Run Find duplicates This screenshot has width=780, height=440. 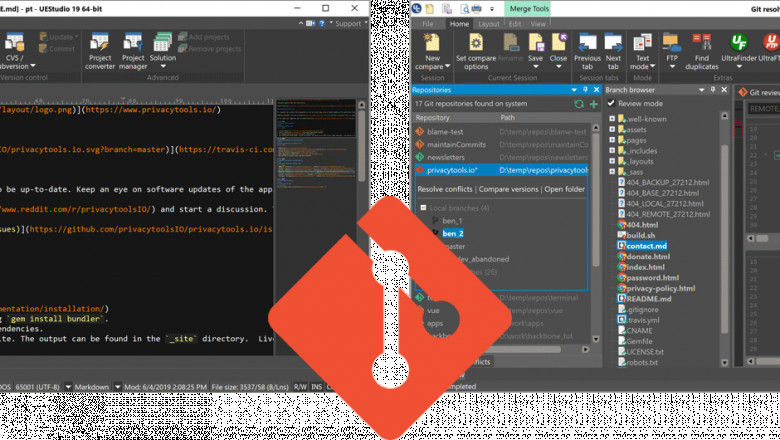(701, 52)
